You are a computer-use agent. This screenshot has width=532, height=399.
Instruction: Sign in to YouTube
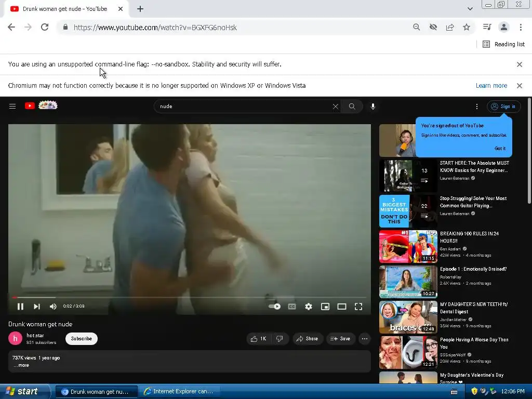(504, 107)
